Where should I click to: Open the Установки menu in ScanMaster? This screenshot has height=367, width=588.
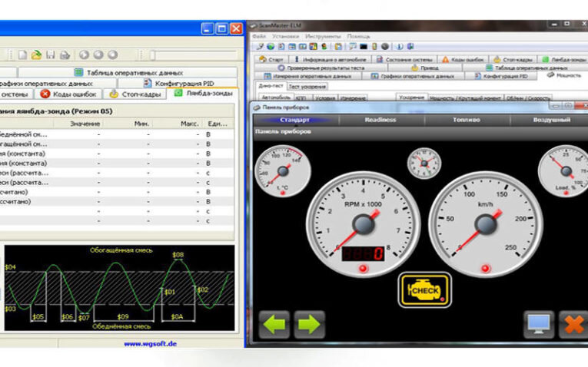coord(285,36)
